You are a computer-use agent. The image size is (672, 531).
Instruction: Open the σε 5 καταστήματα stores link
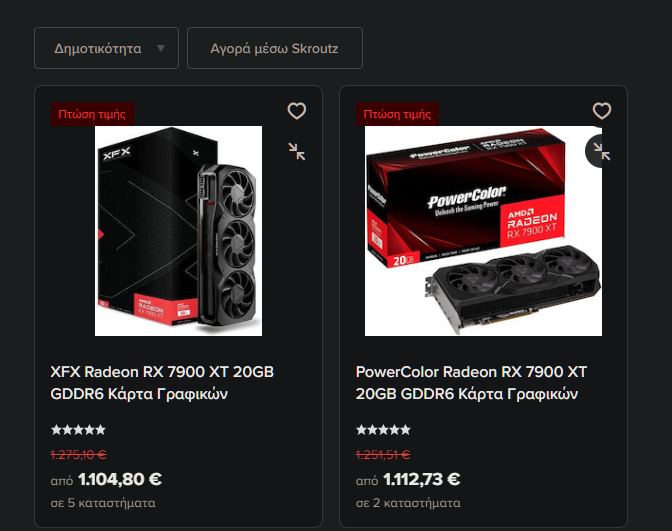pos(103,503)
